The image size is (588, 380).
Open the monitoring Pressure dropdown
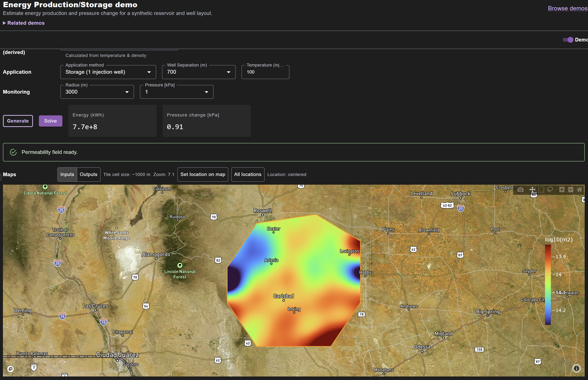176,92
